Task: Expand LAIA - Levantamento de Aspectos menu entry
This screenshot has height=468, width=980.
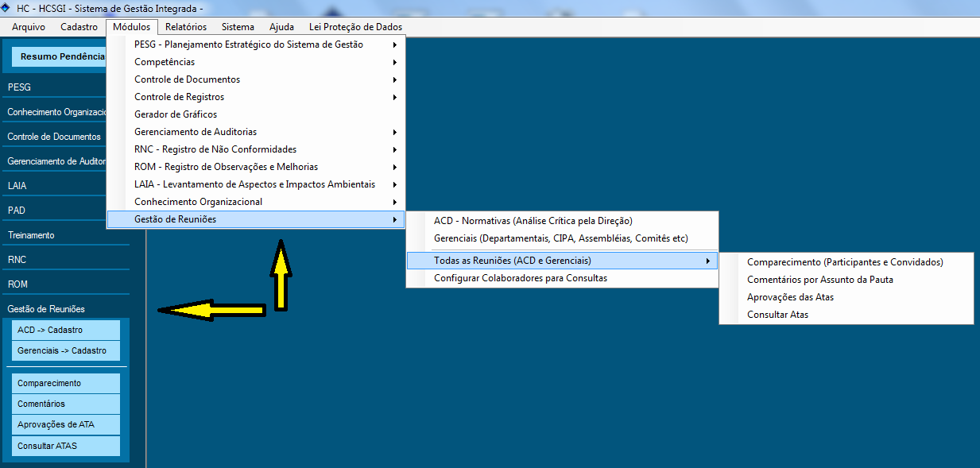Action: pos(256,184)
